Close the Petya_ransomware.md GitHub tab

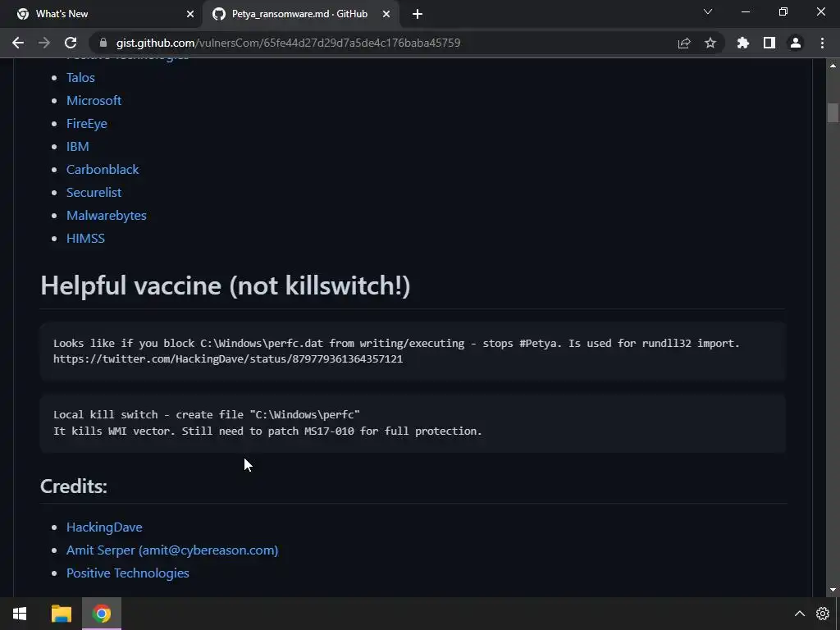386,14
